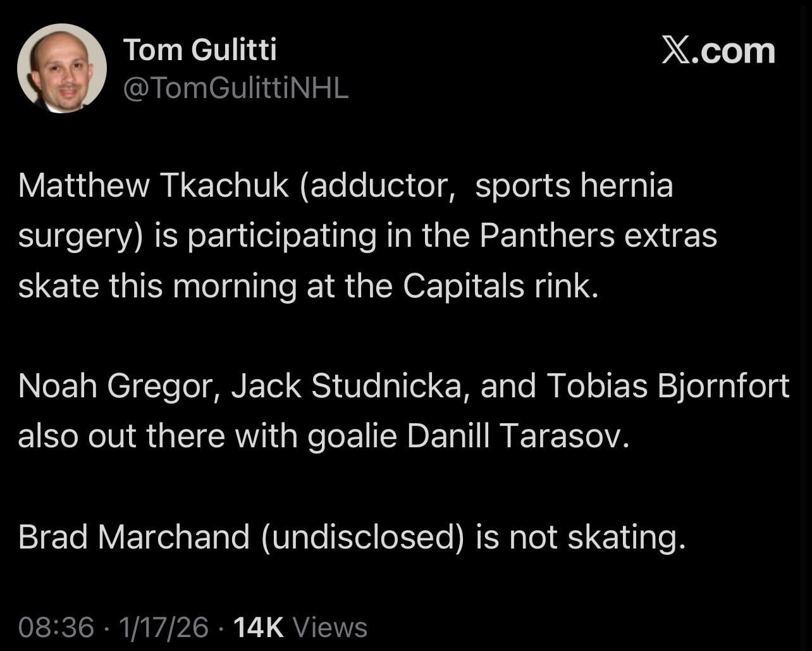Image resolution: width=812 pixels, height=651 pixels.
Task: Click the phrase "sports hernia"
Action: [574, 186]
